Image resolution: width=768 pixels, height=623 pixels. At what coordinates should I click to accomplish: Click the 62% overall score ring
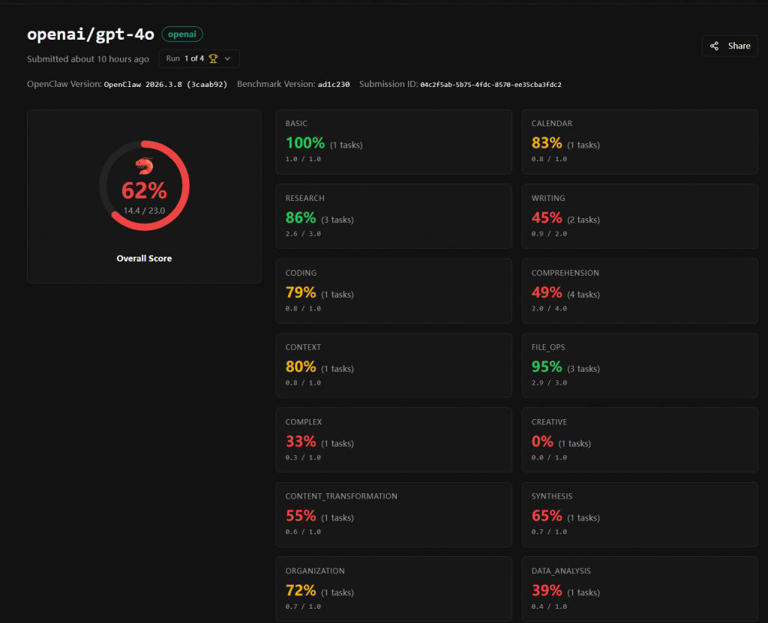(x=144, y=186)
